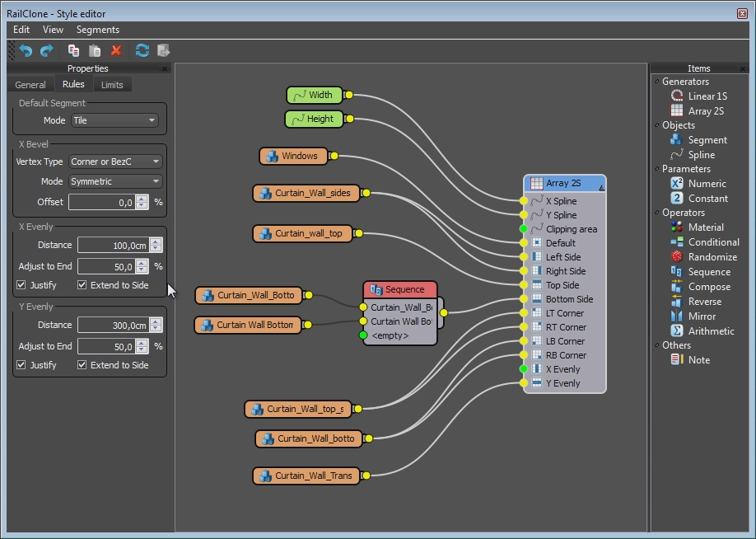Open the Segments menu
The height and width of the screenshot is (539, 756).
tap(98, 30)
